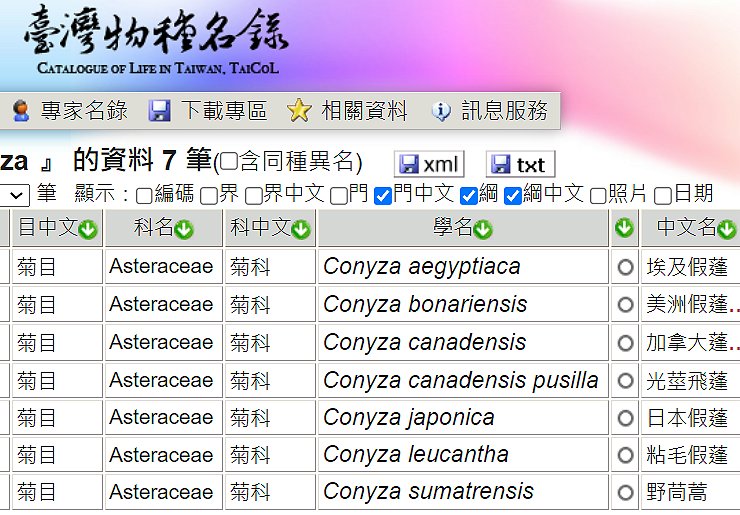This screenshot has width=740, height=515.
Task: Click the 臺灣物種名錄 site logo
Action: coord(155,40)
